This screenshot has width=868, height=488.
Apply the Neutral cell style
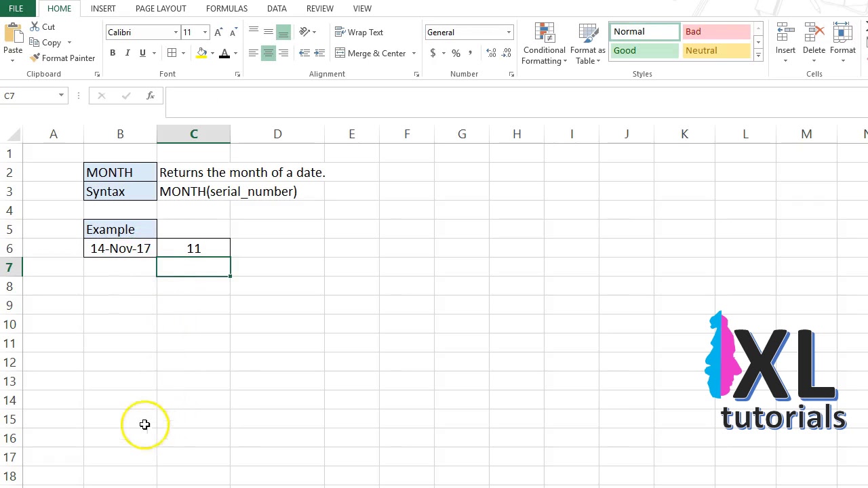point(716,51)
